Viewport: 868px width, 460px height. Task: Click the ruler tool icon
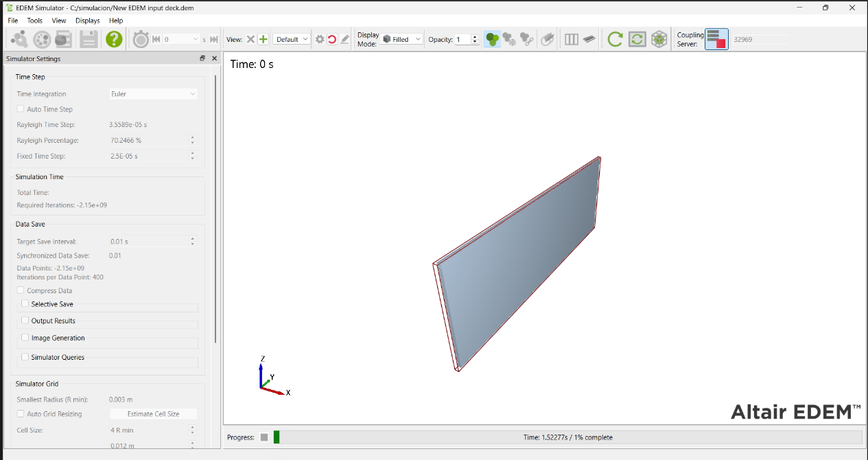tap(589, 40)
